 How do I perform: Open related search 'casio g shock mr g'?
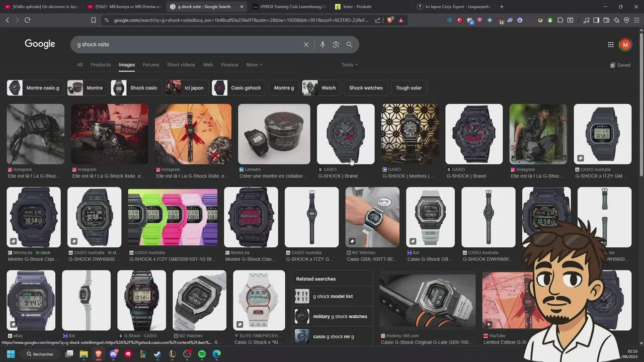tap(332, 336)
